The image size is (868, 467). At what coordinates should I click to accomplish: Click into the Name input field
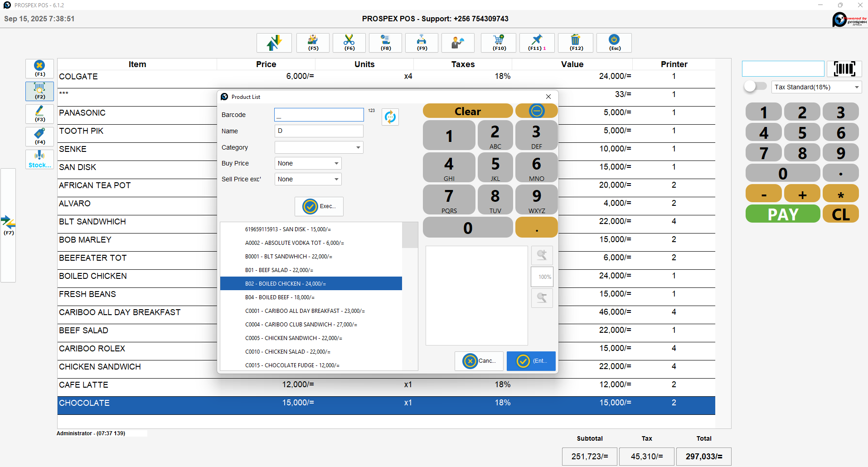(x=319, y=131)
